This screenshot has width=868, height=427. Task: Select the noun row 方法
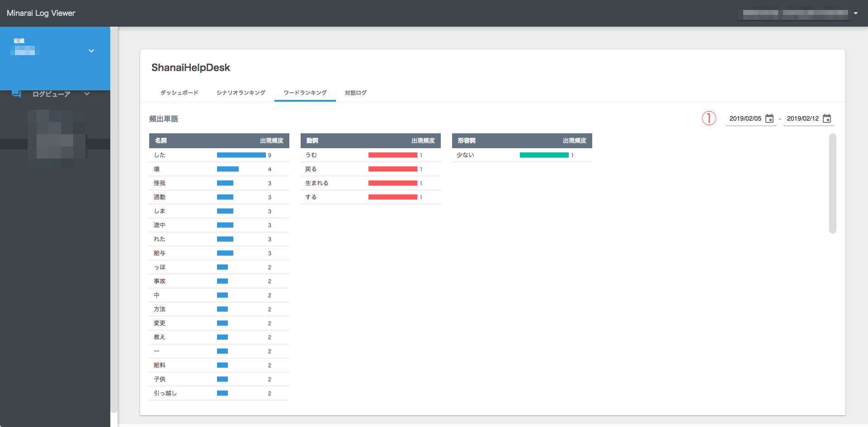[219, 309]
